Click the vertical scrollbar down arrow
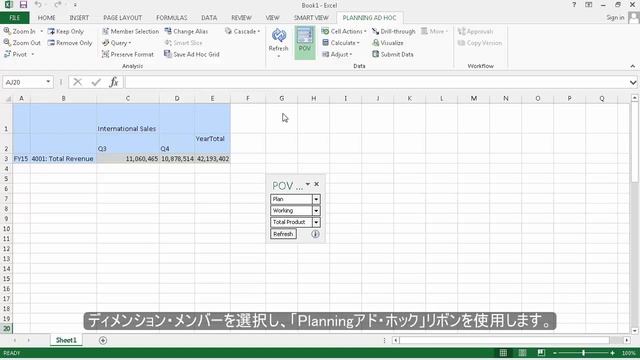Screen dimensions: 640x360 634,331
